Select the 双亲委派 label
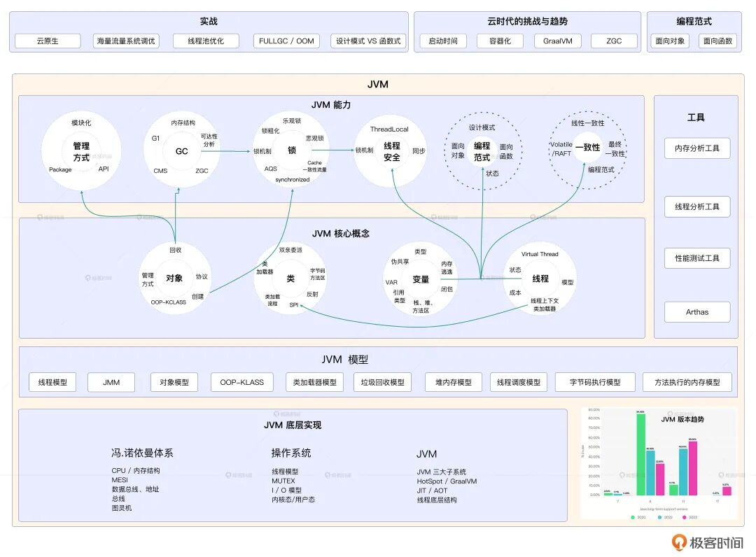The image size is (756, 557). 290,250
